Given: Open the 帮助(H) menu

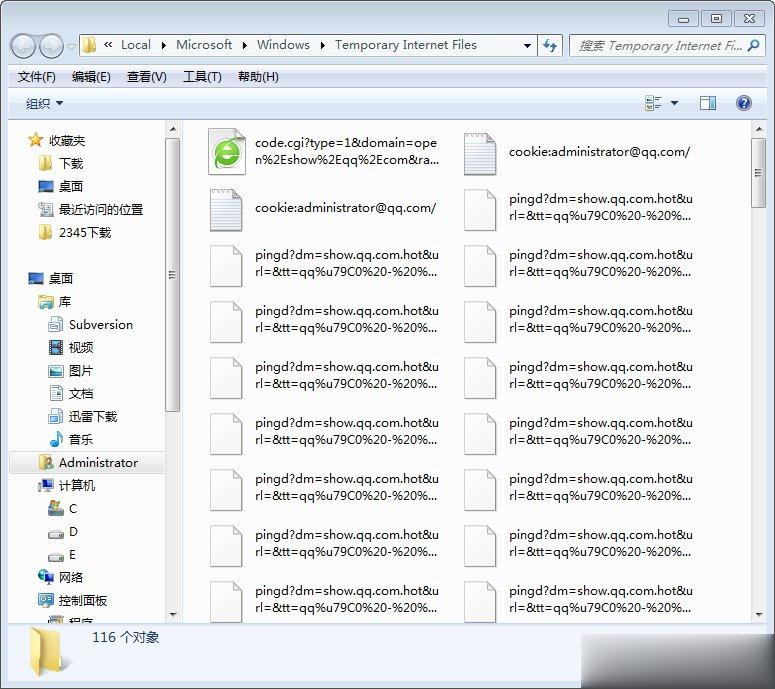Looking at the screenshot, I should click(x=258, y=77).
